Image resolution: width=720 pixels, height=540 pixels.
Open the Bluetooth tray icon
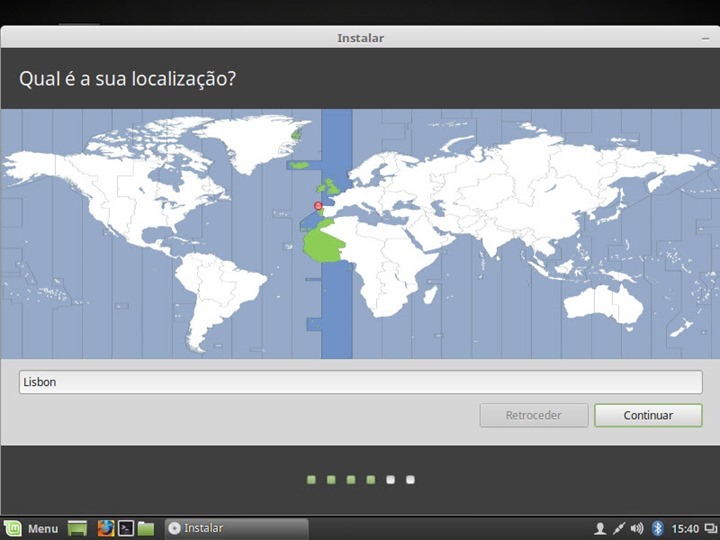click(658, 529)
